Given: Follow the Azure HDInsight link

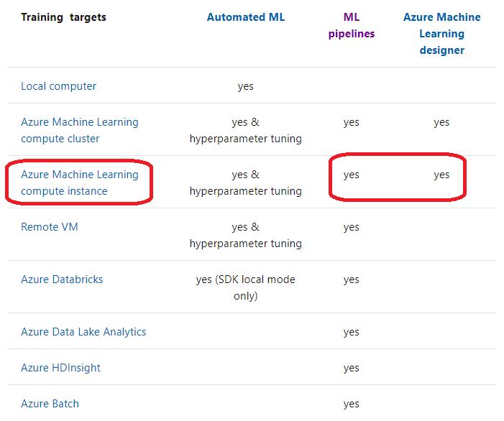Looking at the screenshot, I should click(60, 368).
